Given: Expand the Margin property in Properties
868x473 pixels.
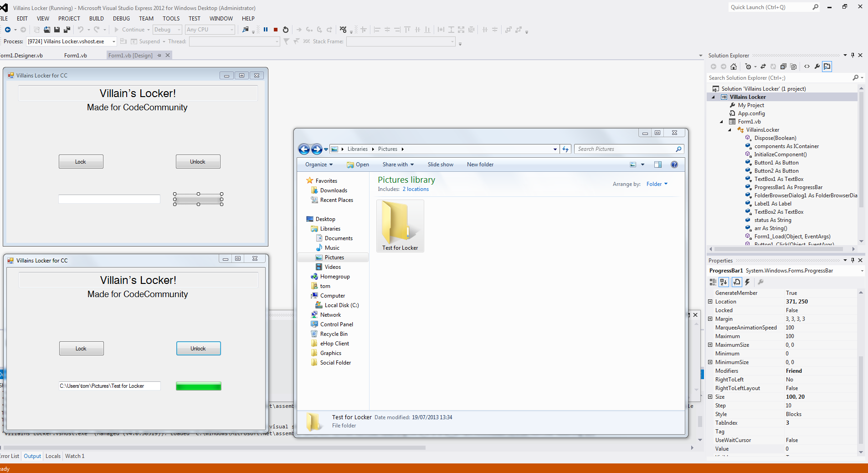Looking at the screenshot, I should pos(710,319).
